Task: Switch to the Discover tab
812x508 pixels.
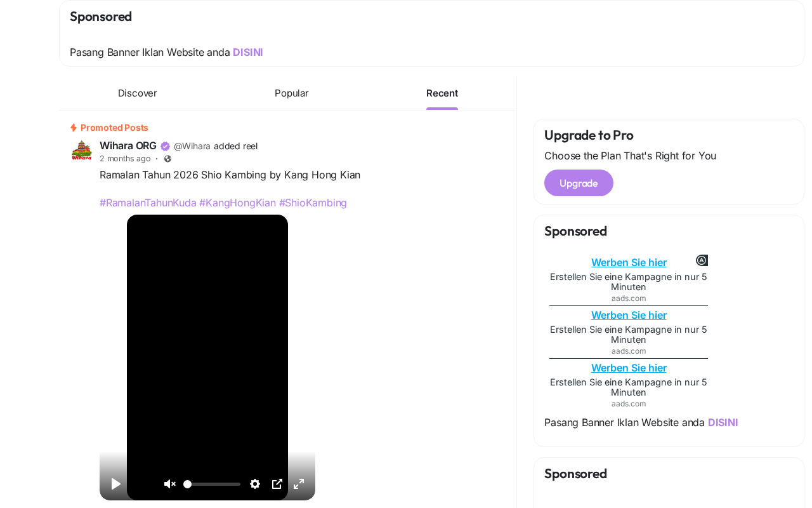Action: pos(137,93)
